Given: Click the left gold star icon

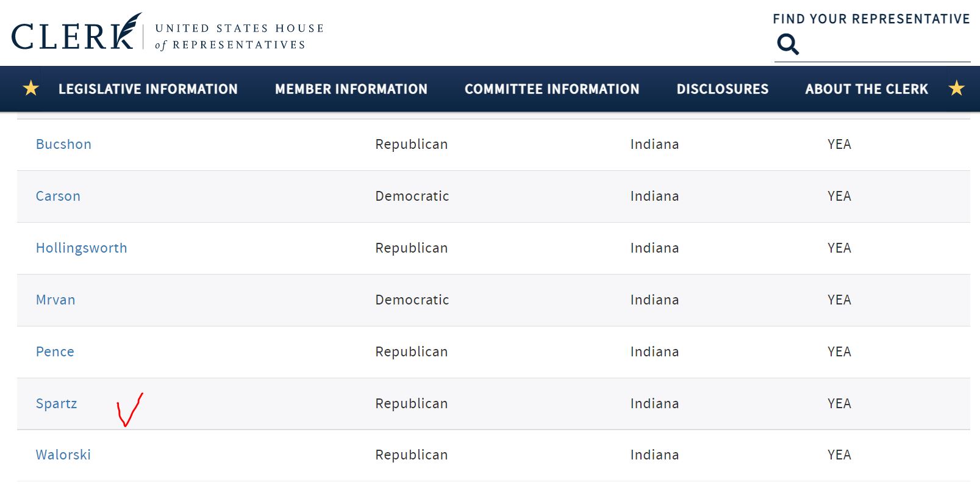Looking at the screenshot, I should click(30, 88).
